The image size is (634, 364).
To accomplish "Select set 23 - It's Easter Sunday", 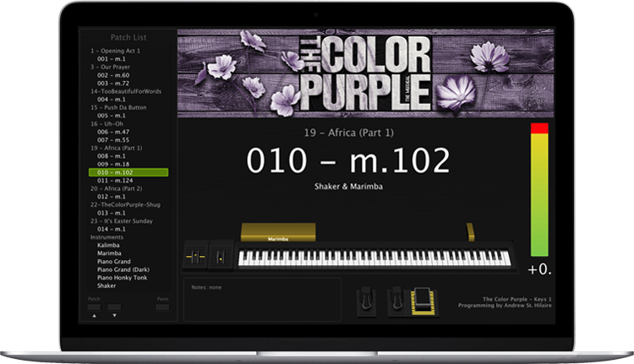I will click(x=122, y=221).
